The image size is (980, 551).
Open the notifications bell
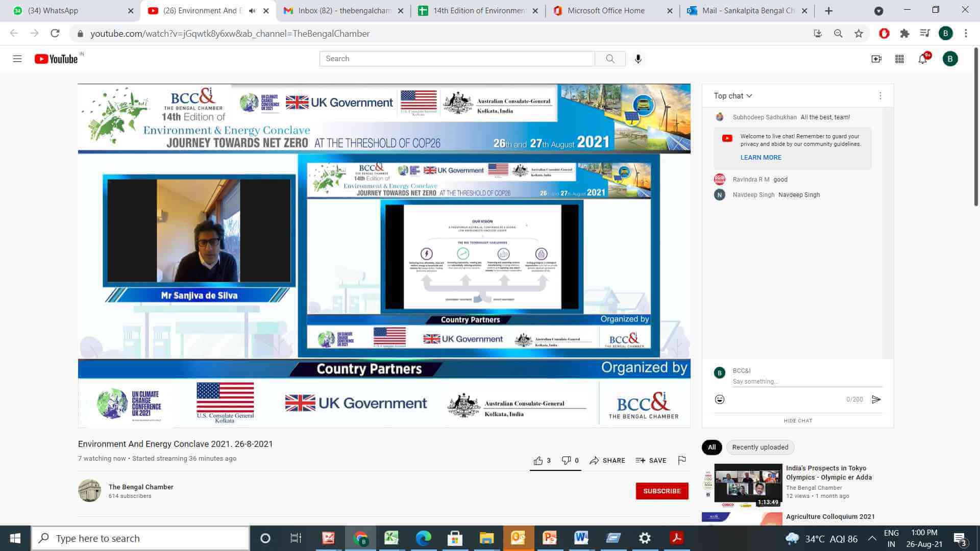(923, 59)
